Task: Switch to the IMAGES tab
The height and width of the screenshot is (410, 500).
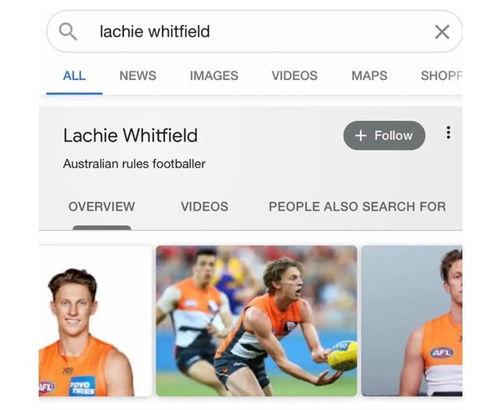Action: click(214, 76)
